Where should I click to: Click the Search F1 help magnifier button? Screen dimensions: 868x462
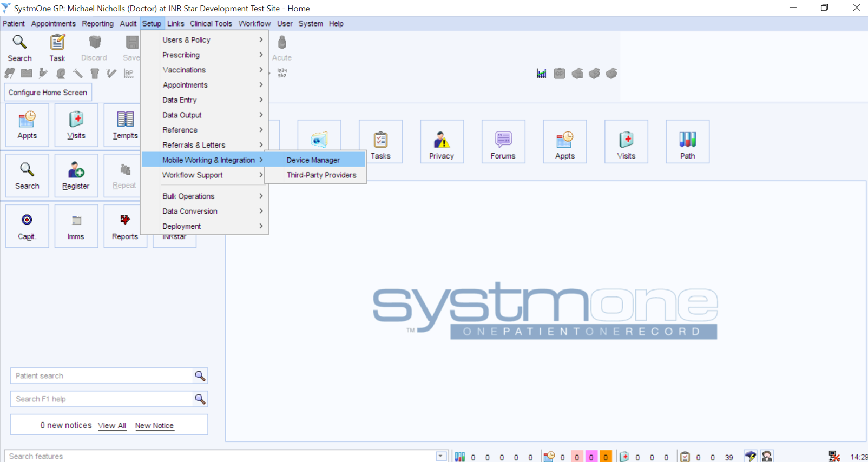click(200, 399)
